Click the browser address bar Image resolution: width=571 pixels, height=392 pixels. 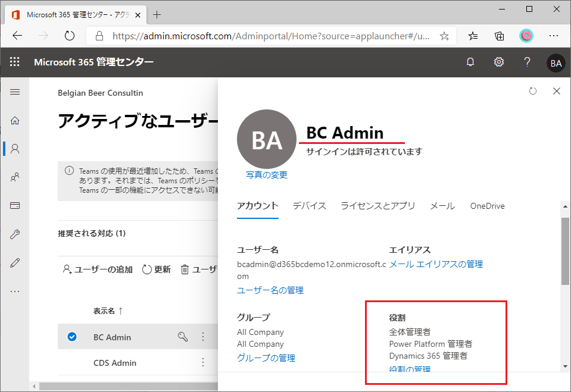click(271, 36)
